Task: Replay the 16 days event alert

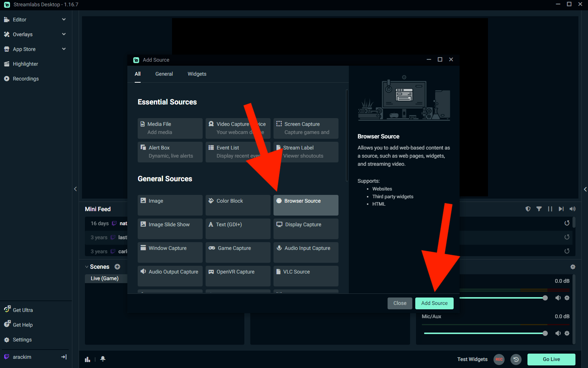Action: [x=567, y=223]
